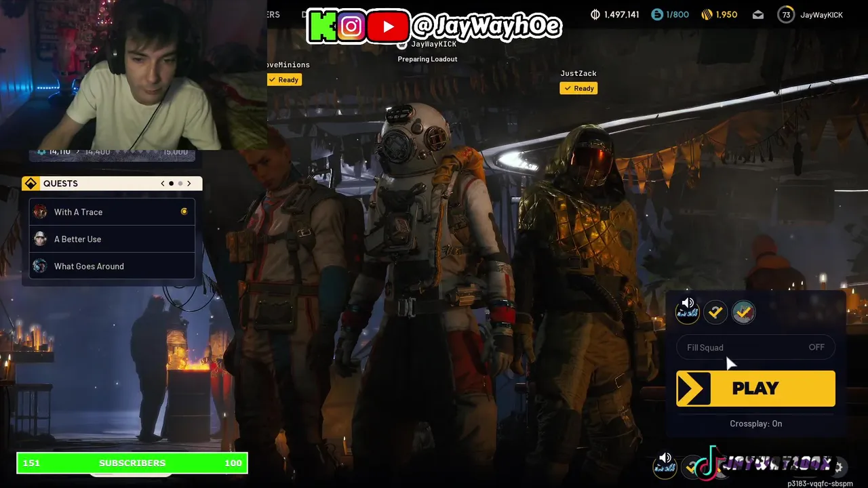Click the With A Trace quest giver portrait
The image size is (868, 488).
(x=40, y=212)
